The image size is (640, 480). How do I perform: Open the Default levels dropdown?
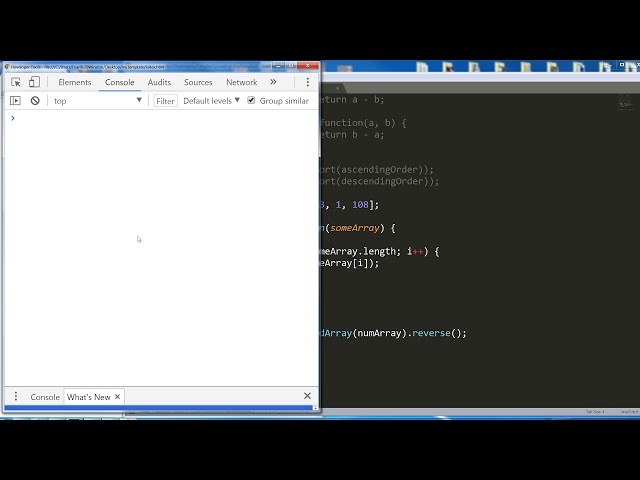coord(211,101)
